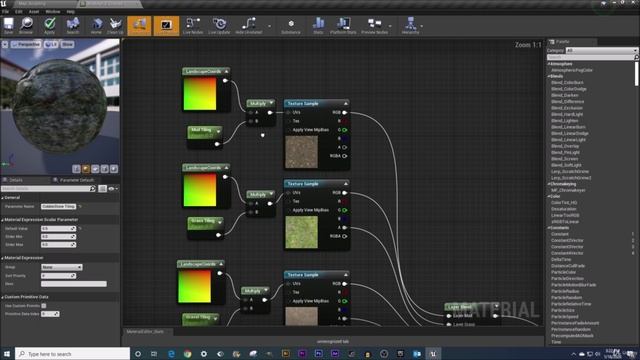Collapse Material Expression Scalar Parameter section
Image resolution: width=640 pixels, height=360 pixels.
click(2, 220)
